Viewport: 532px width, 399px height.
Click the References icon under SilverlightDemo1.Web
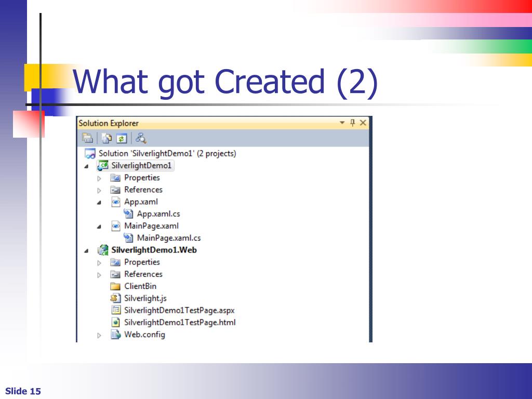tap(115, 274)
